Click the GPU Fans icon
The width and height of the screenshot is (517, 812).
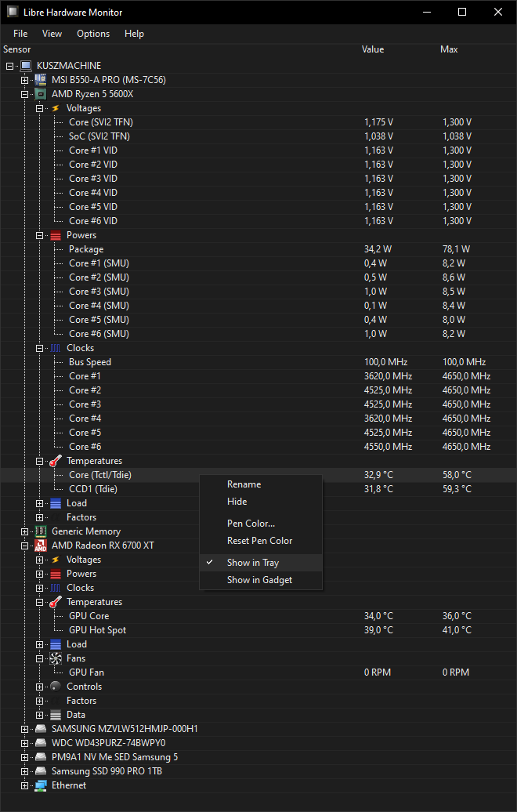pyautogui.click(x=55, y=658)
